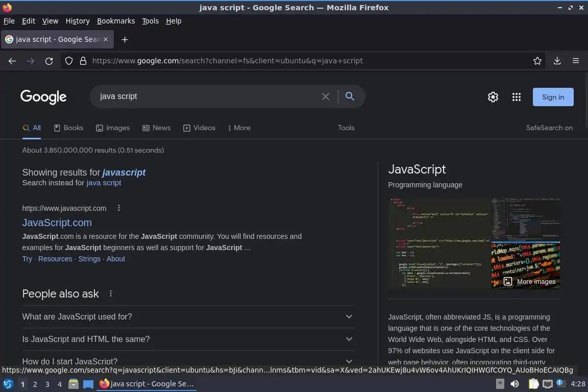Open the More search filters dropdown
Viewport: 588px width, 392px height.
(239, 128)
